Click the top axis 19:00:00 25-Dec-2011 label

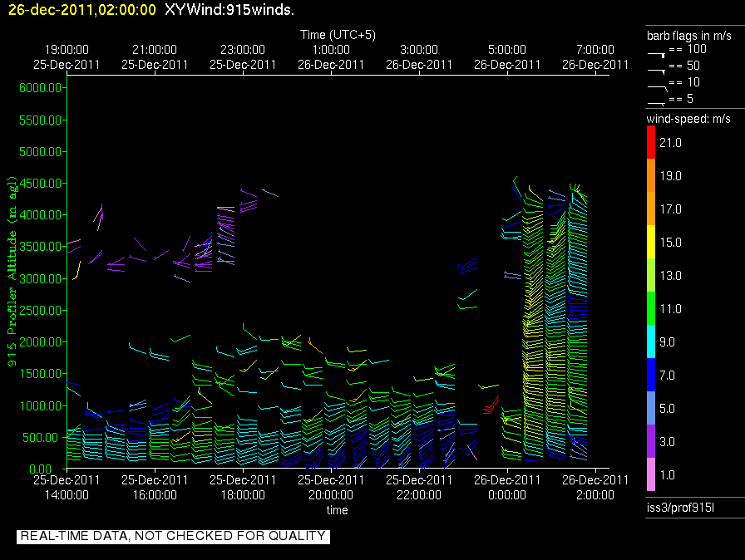coord(67,57)
